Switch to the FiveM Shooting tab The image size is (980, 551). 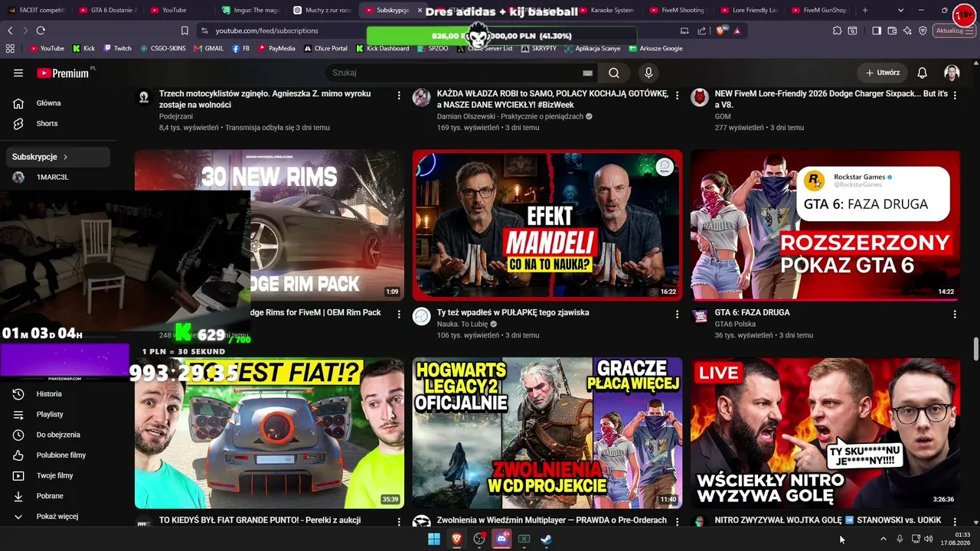(677, 10)
